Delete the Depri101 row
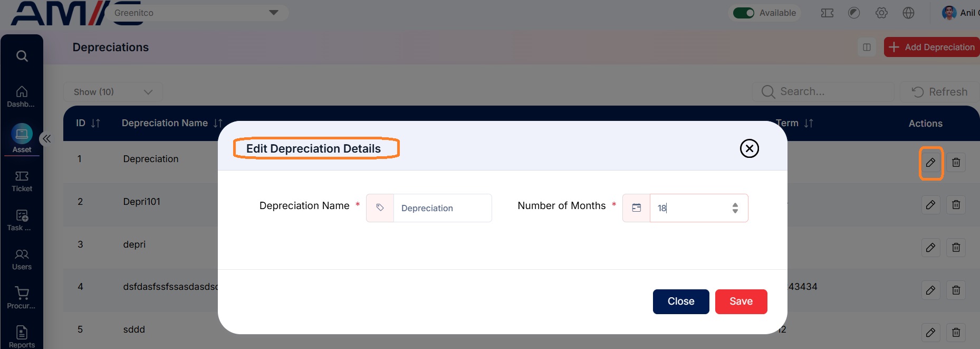The height and width of the screenshot is (349, 980). point(956,205)
